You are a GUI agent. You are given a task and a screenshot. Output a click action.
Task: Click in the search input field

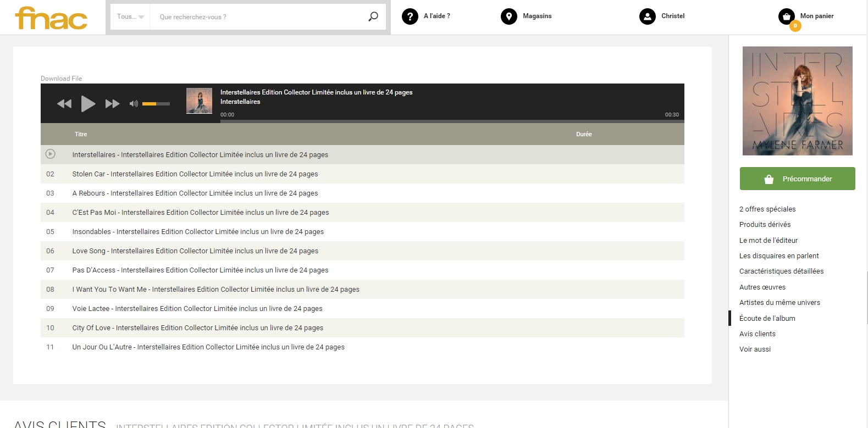click(x=258, y=17)
